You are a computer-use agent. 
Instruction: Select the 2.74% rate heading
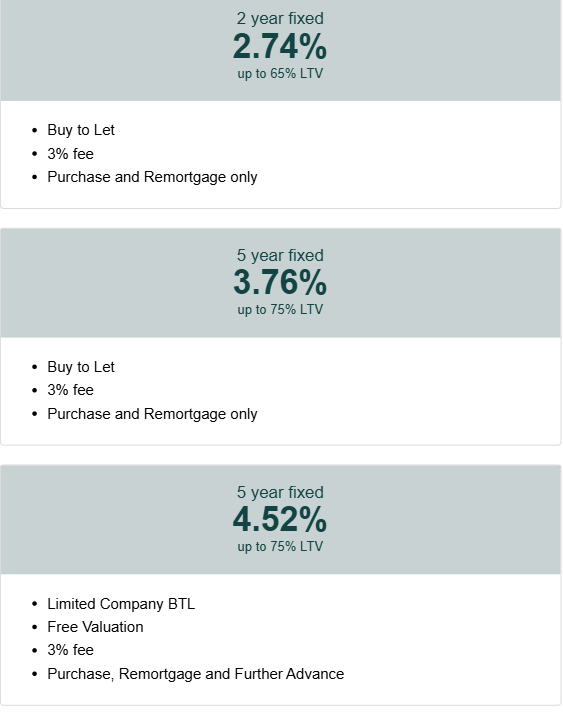coord(280,46)
